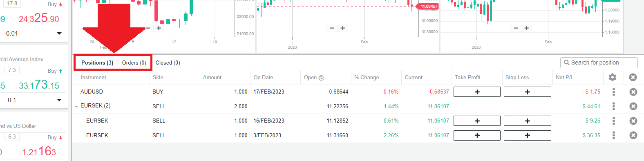Open the 0.01 lot size dropdown
Image resolution: width=644 pixels, height=161 pixels.
pos(59,34)
